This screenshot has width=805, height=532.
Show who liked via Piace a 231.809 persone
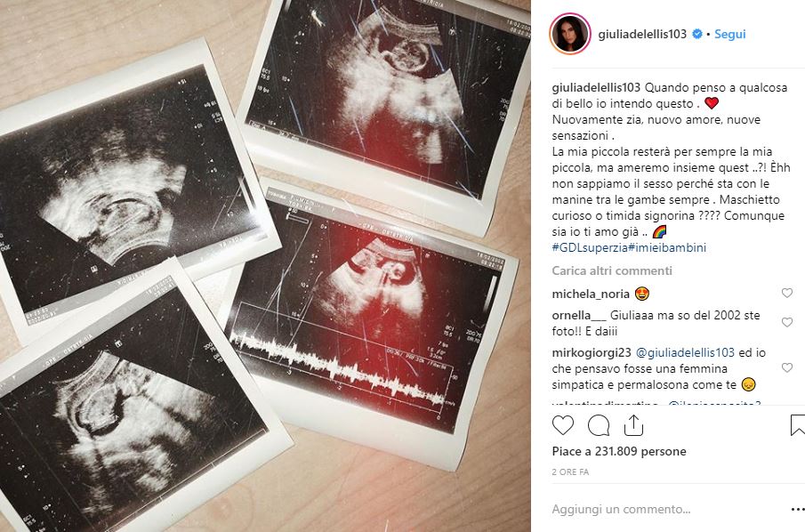[619, 451]
